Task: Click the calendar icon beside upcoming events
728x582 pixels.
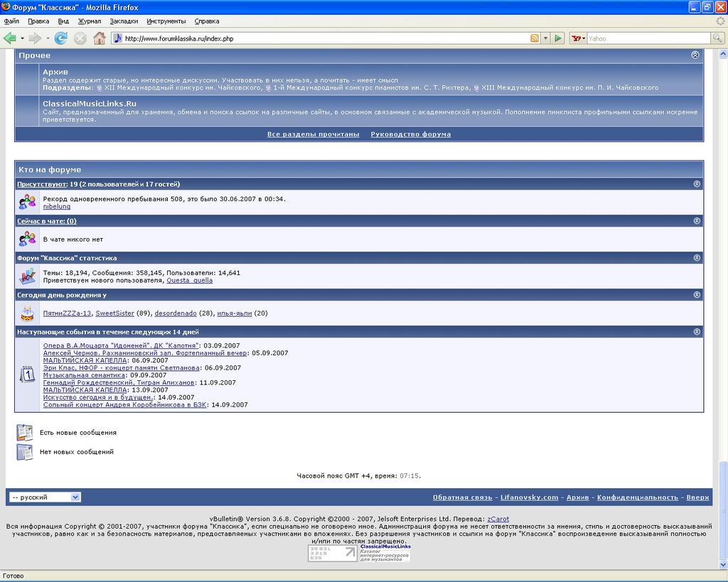Action: (x=27, y=374)
